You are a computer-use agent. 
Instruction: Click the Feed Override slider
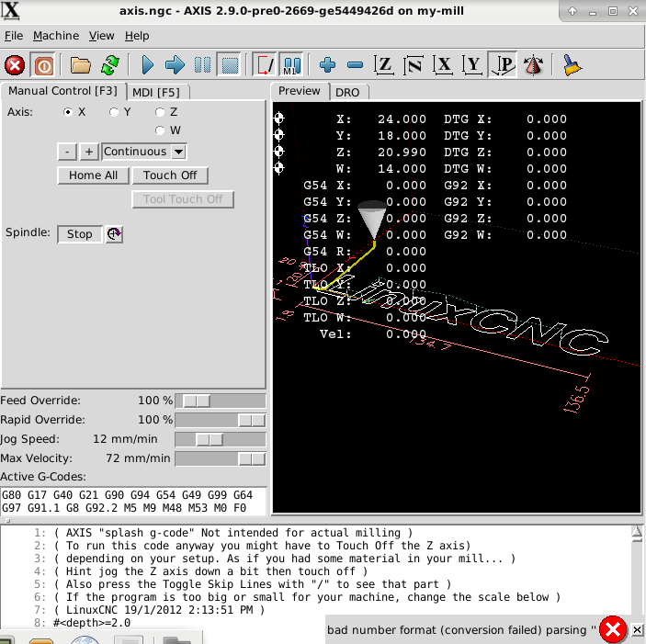coord(221,401)
